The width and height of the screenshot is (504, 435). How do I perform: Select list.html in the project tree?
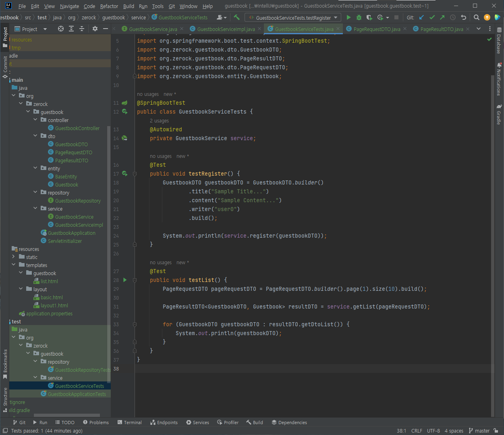[x=49, y=281]
